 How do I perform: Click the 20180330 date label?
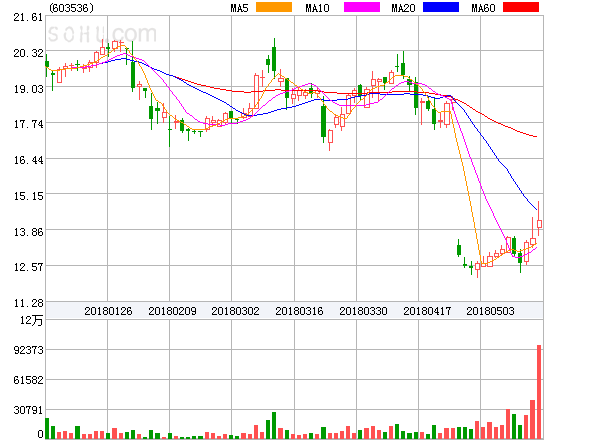click(363, 311)
